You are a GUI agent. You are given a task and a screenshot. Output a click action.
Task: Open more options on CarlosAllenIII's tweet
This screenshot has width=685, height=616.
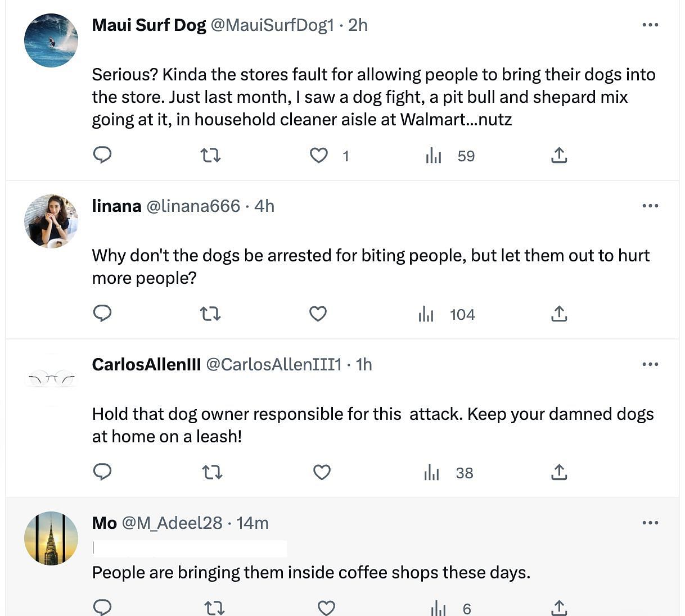(650, 364)
